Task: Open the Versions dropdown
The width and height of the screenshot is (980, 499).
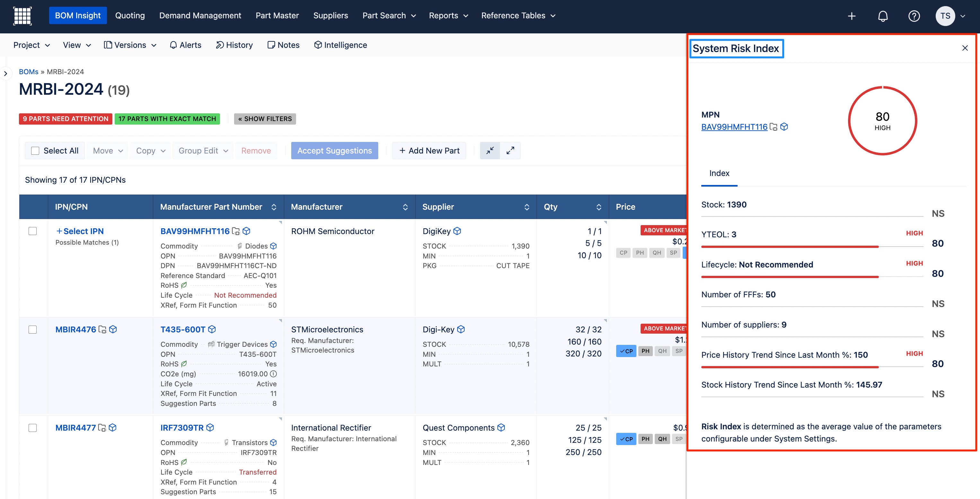Action: coord(130,45)
